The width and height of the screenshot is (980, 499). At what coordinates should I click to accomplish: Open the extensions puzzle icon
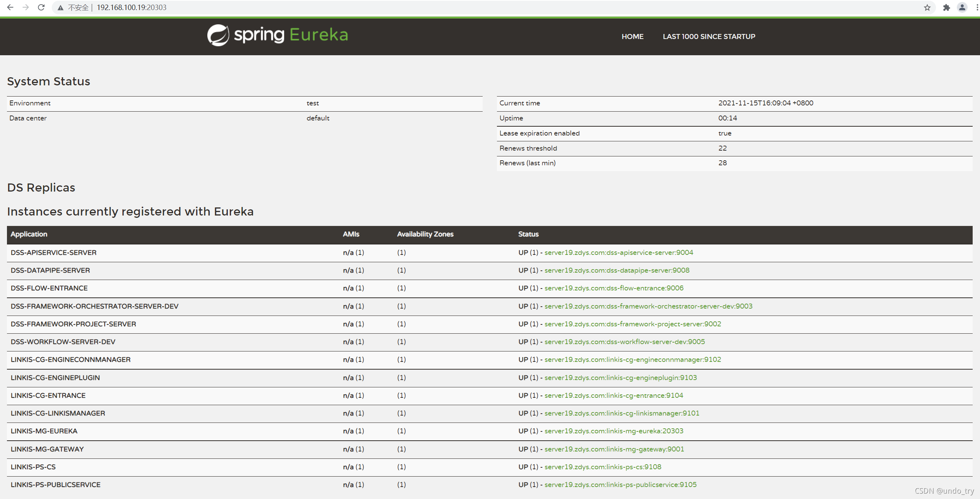coord(946,8)
